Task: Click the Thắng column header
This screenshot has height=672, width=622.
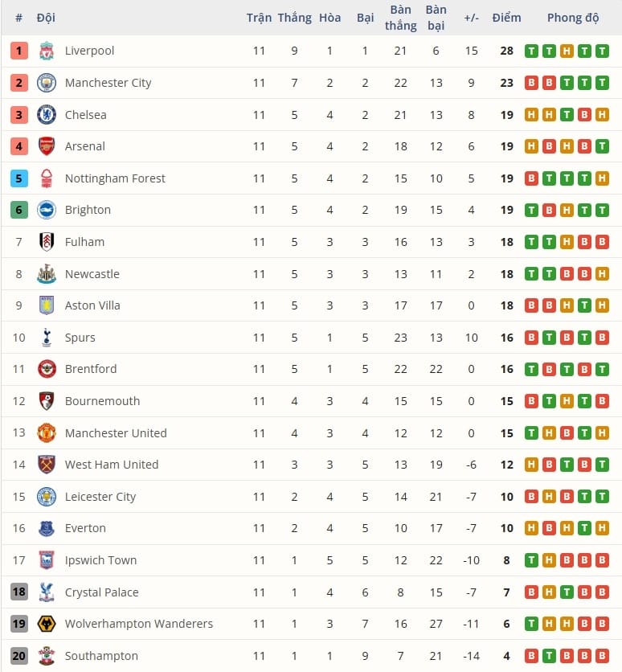Action: [x=294, y=18]
